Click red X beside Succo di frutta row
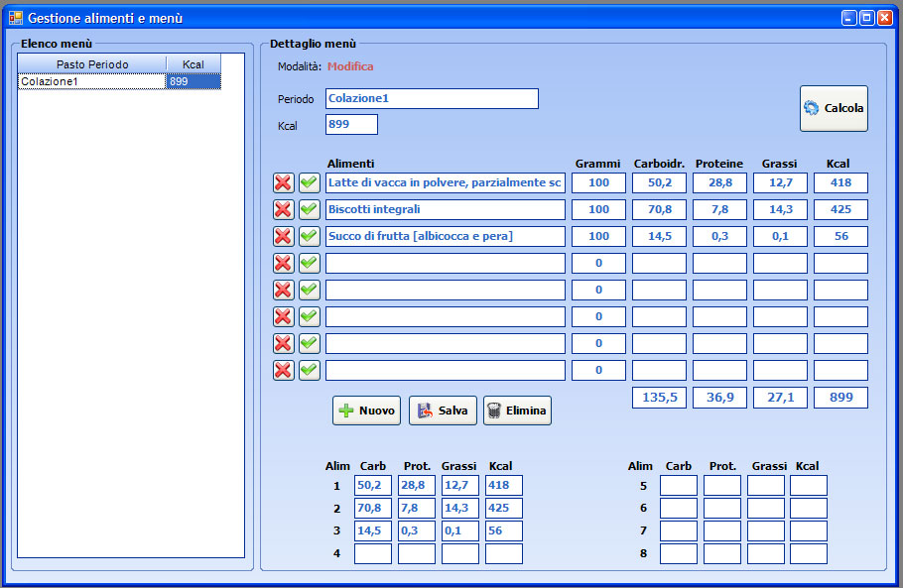The height and width of the screenshot is (588, 903). [283, 236]
